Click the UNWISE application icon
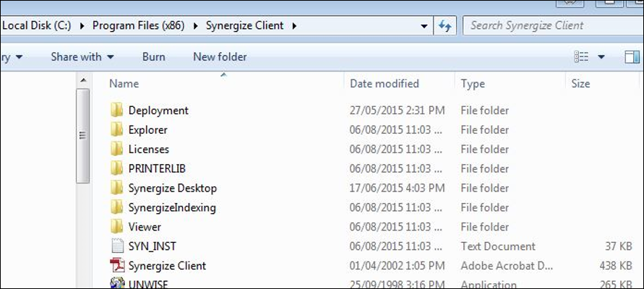The image size is (644, 289). click(118, 284)
